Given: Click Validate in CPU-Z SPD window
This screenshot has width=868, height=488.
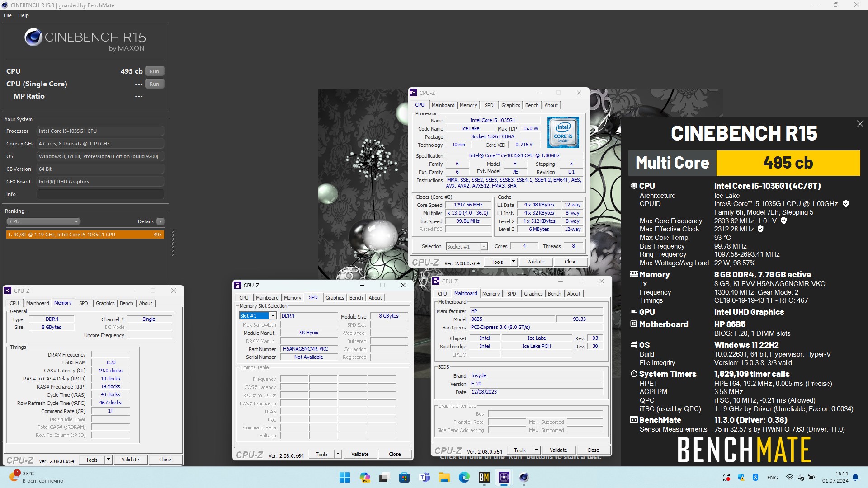Looking at the screenshot, I should (x=360, y=454).
